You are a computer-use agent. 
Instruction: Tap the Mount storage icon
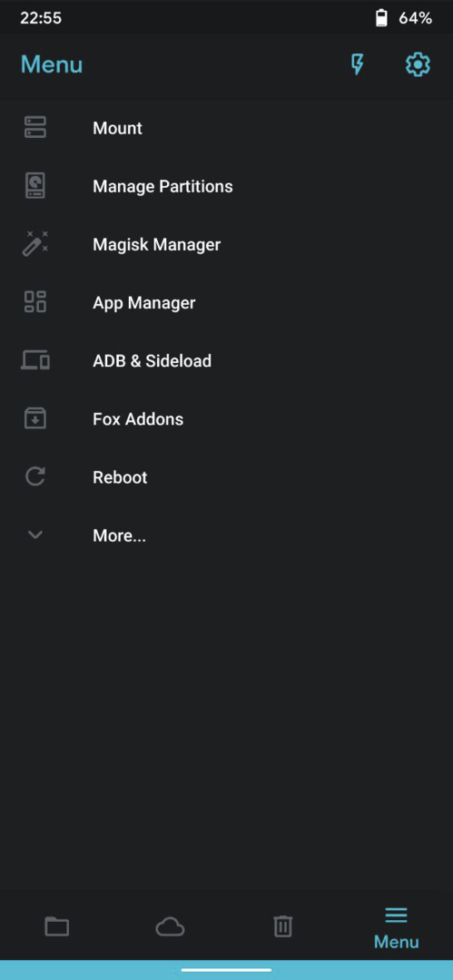[x=35, y=128]
